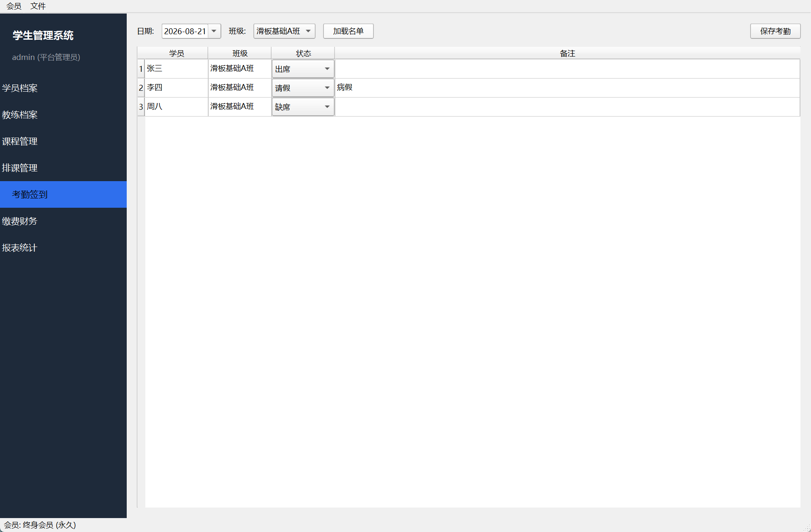Click the 病假 remark cell
Screen dimensions: 811x532
[567, 88]
